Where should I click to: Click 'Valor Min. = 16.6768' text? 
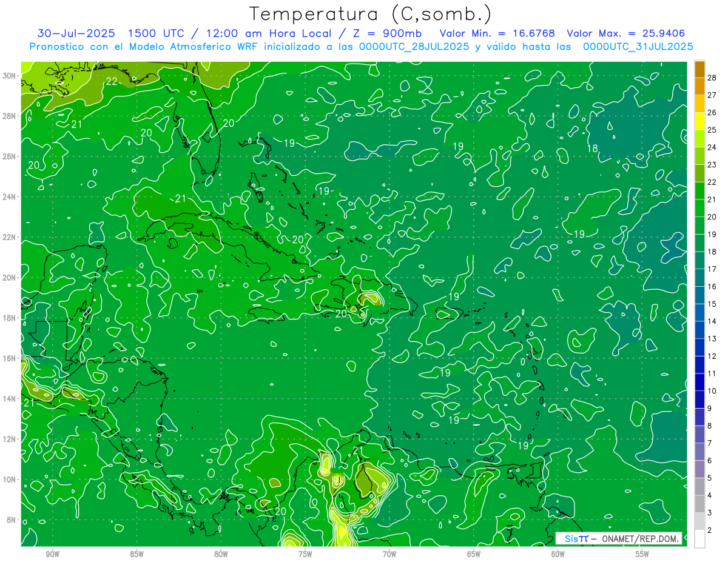point(497,33)
